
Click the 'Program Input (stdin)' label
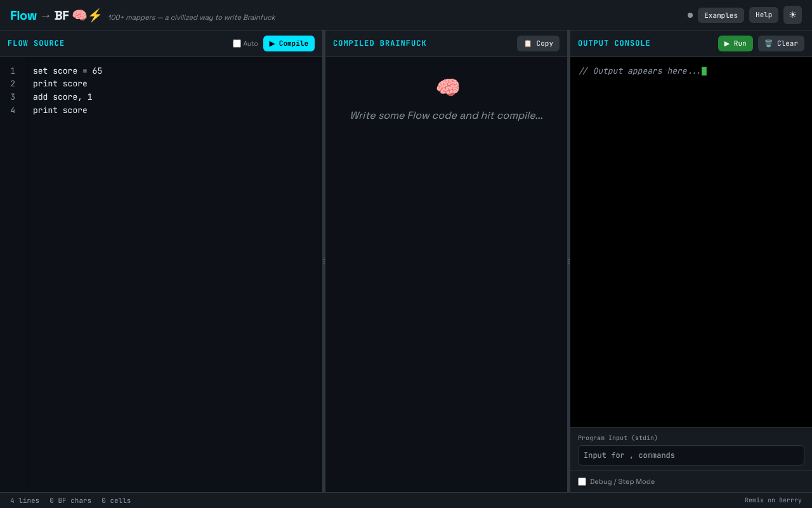click(618, 438)
